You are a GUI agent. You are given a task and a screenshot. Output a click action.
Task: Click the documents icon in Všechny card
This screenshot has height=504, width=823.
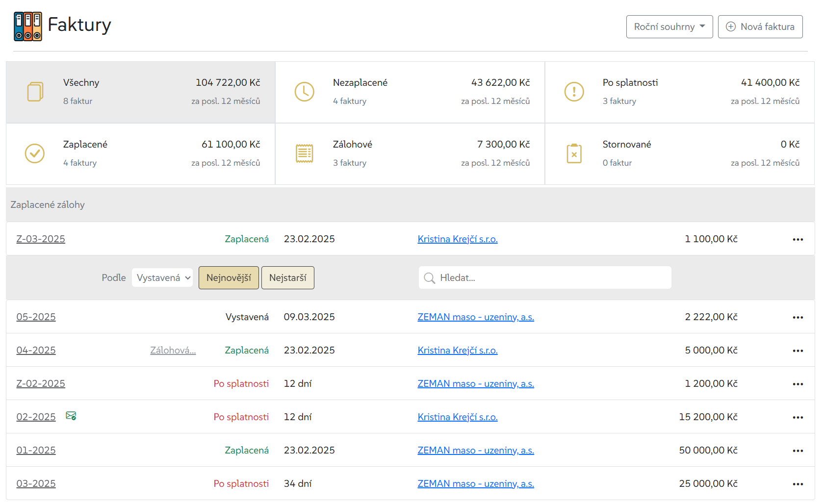click(x=35, y=92)
